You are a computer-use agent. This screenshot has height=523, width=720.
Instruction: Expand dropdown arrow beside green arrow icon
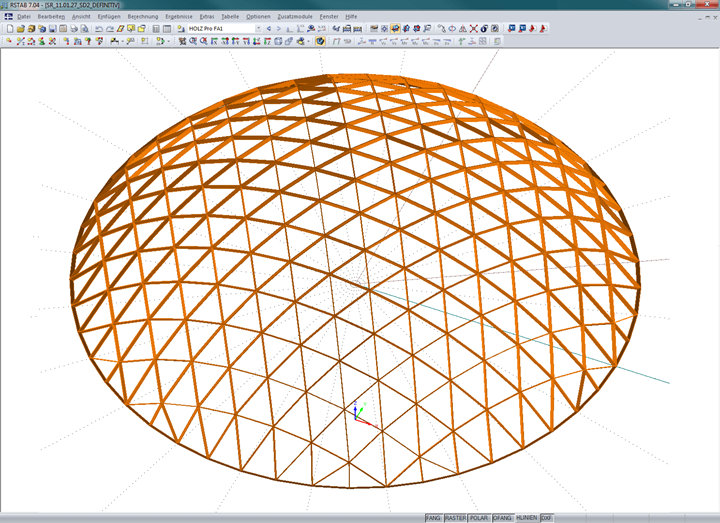click(169, 41)
